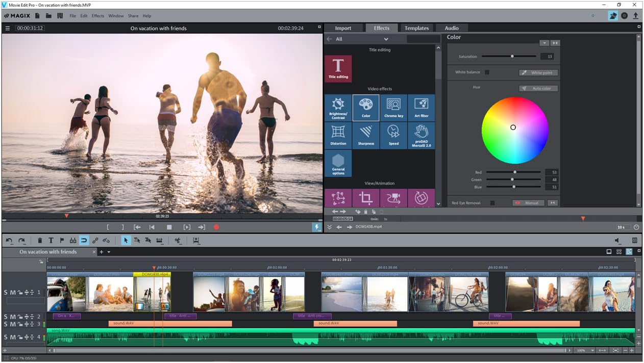Click the scissors cut tool in toolbar

pos(178,241)
